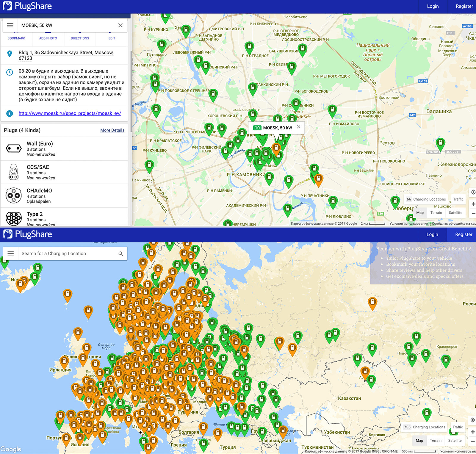Viewport: 476px width, 454px height.
Task: Click orange charger pin near Косино-Ухтомский
Action: (x=319, y=180)
